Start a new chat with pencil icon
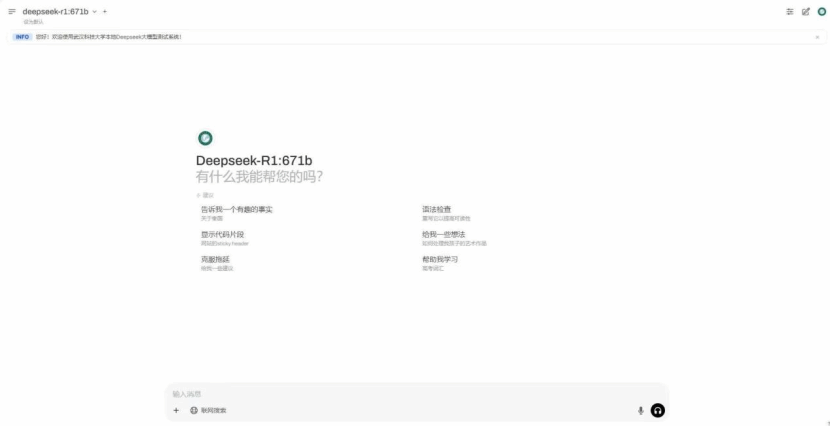Screen dimensions: 830x426 [806, 12]
